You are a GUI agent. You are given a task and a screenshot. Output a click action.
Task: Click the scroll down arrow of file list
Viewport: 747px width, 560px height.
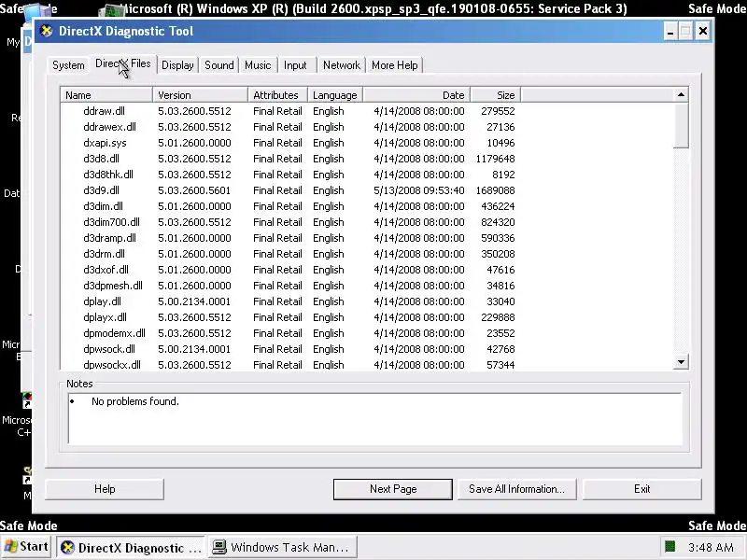[x=682, y=362]
